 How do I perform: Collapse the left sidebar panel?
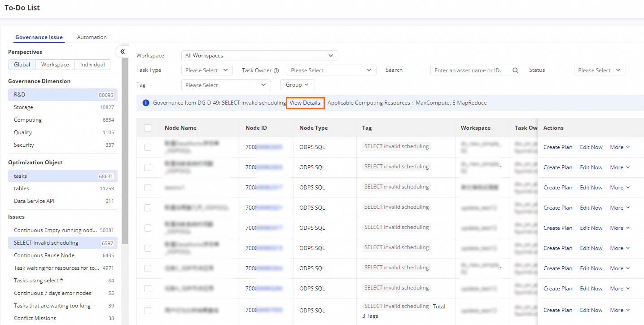click(x=122, y=52)
